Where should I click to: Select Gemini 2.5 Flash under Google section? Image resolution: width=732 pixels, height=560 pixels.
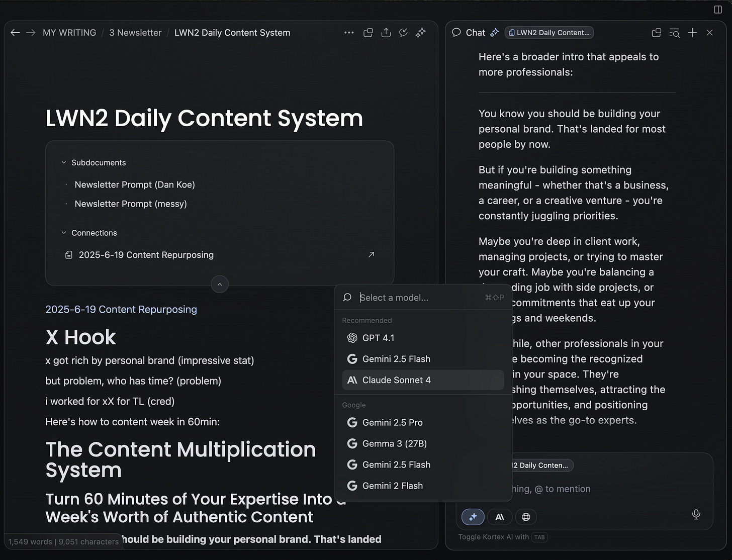point(423,464)
